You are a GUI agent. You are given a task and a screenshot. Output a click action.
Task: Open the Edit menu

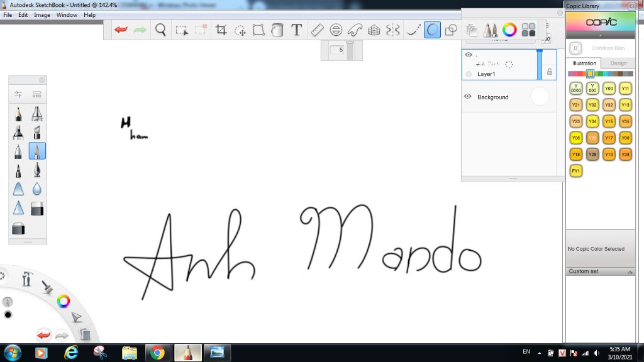pyautogui.click(x=23, y=15)
